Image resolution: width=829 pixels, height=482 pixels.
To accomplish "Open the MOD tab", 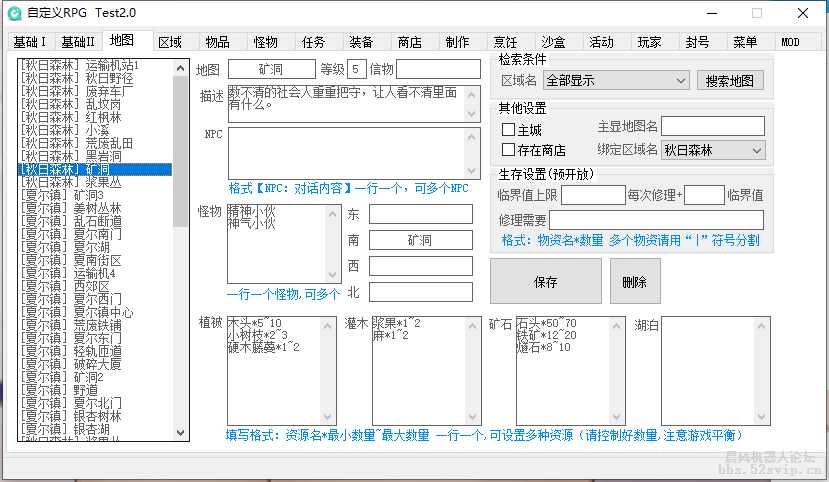I will (790, 42).
